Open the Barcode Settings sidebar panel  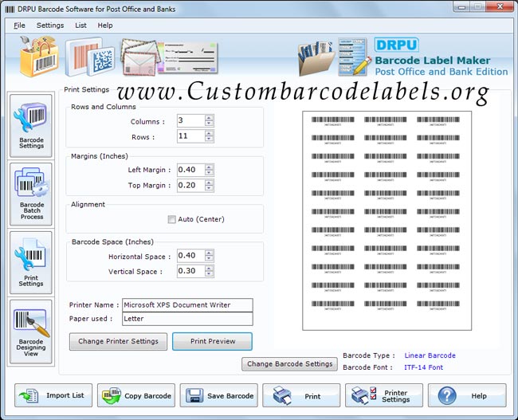(31, 126)
